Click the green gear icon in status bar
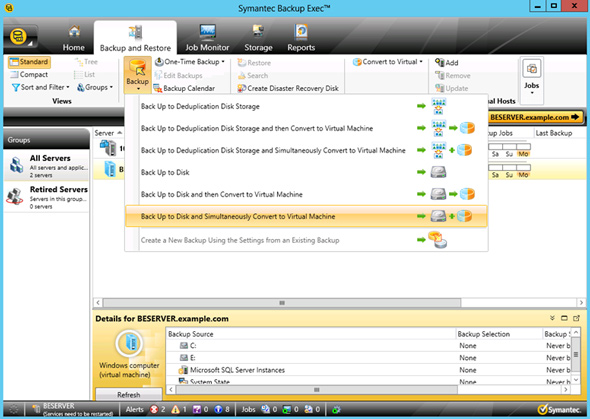Image resolution: width=590 pixels, height=419 pixels. point(336,410)
